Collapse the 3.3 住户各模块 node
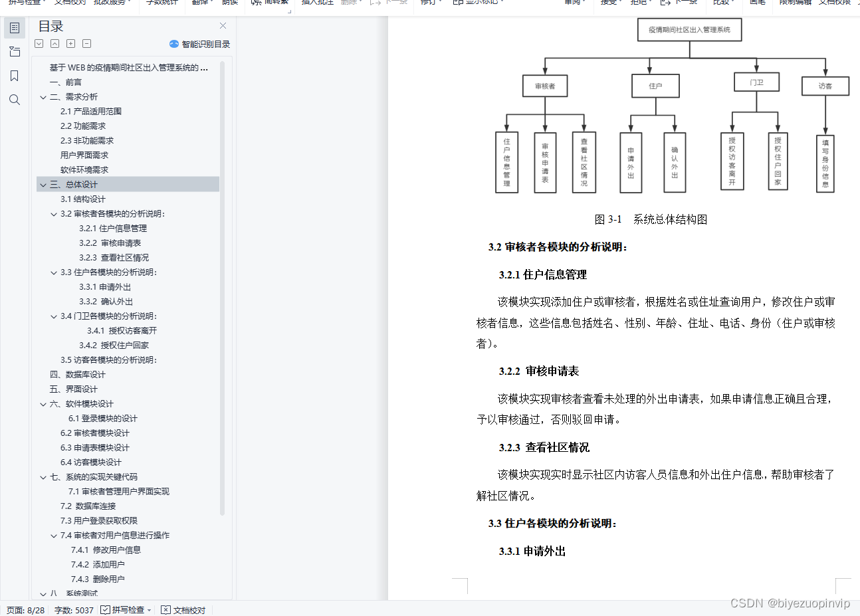Screen dimensions: 860x616 click(54, 272)
